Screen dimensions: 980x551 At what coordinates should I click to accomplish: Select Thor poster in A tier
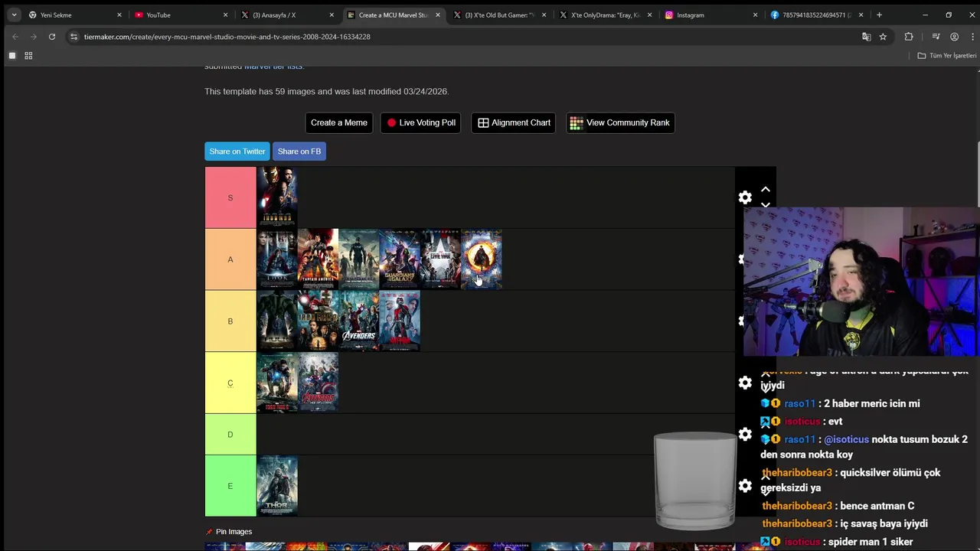click(277, 259)
